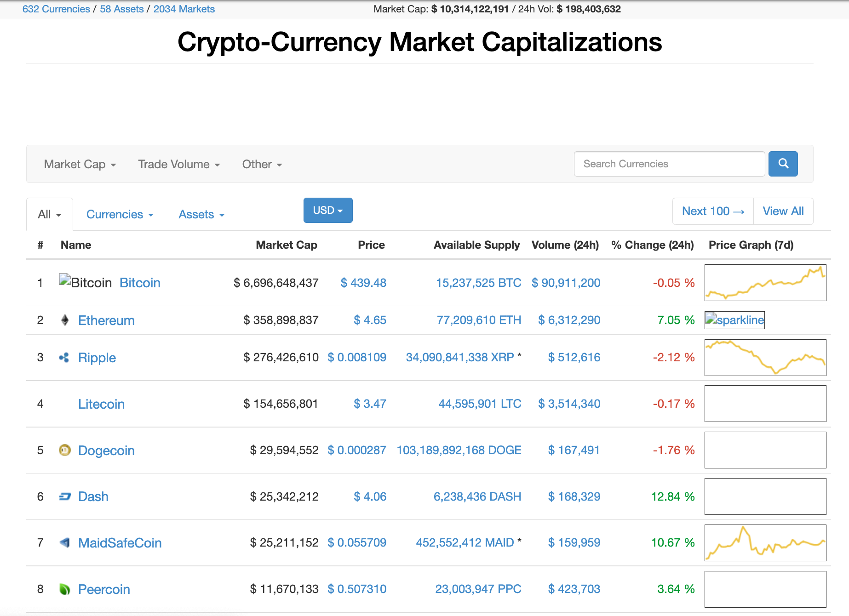Click supply 77,209,610 ETH
Viewport: 849px width, 616px height.
pos(479,320)
